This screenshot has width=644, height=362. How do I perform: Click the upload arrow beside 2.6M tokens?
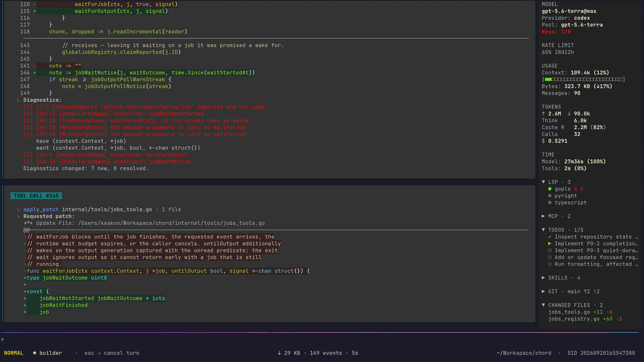(543, 114)
